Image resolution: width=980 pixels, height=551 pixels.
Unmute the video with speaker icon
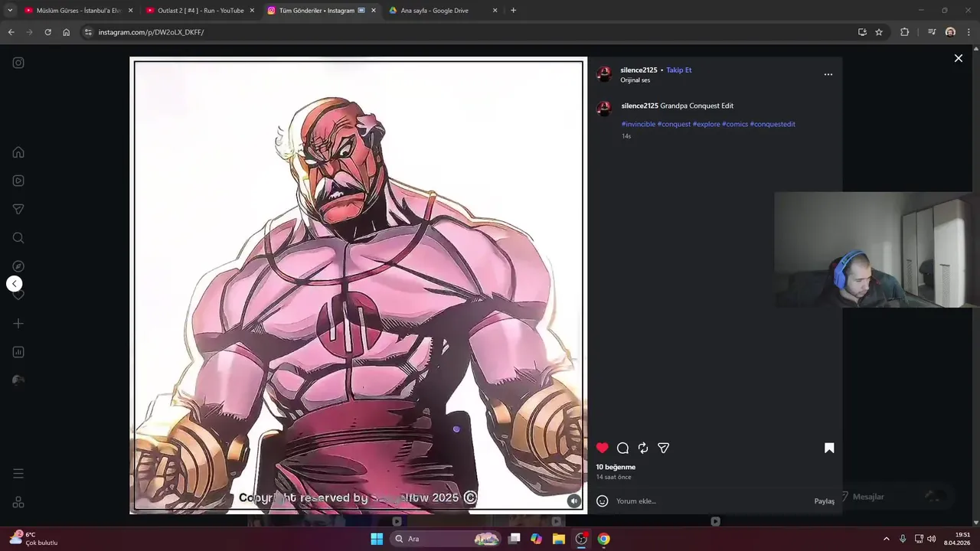[x=573, y=500]
